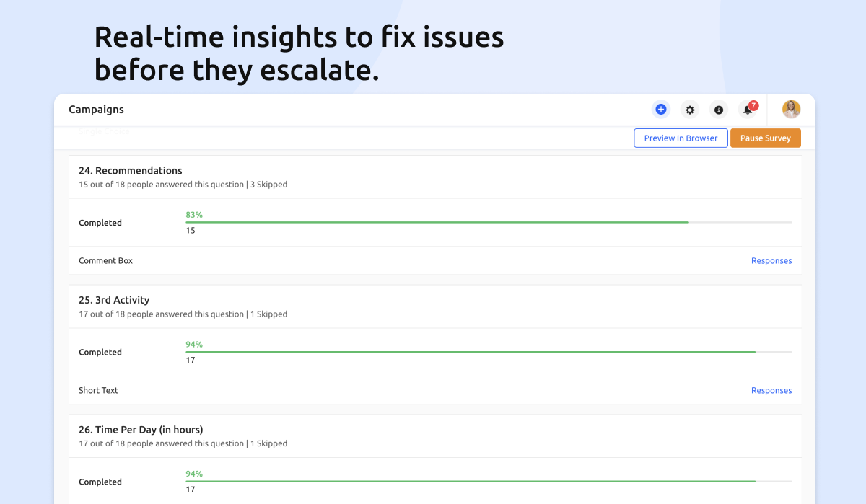Click the 3rd Activity 94% progress bar
This screenshot has height=504, width=866.
pyautogui.click(x=488, y=352)
